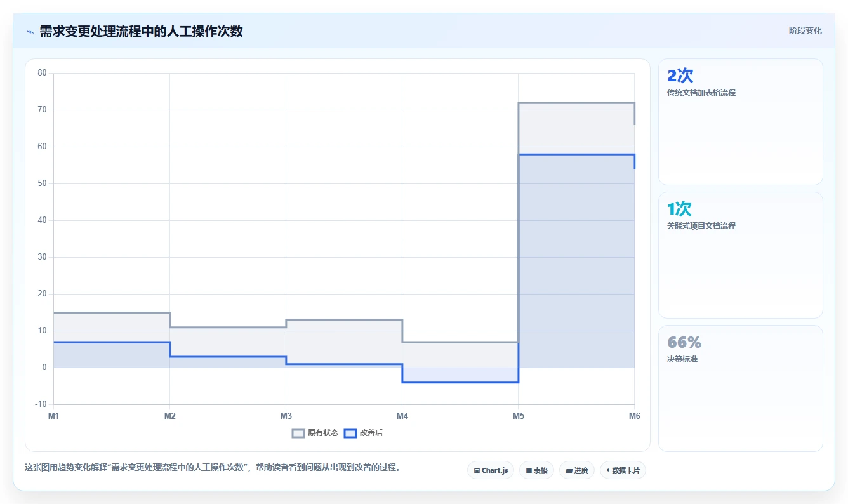
Task: Click the M1 x-axis label
Action: (x=54, y=416)
